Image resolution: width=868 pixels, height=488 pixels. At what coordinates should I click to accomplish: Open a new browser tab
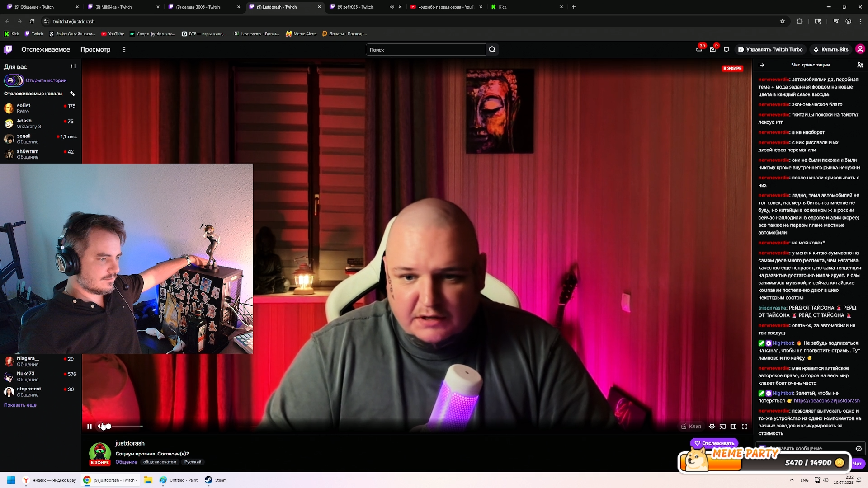click(x=574, y=7)
